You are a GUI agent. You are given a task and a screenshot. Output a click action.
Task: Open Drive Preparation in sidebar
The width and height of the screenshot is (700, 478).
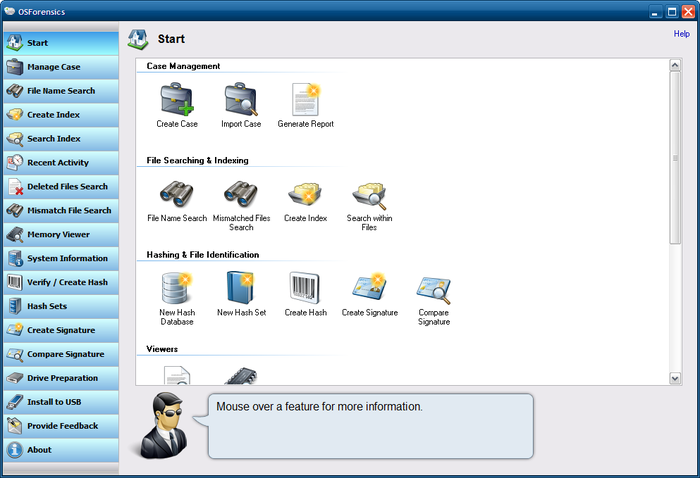click(61, 378)
